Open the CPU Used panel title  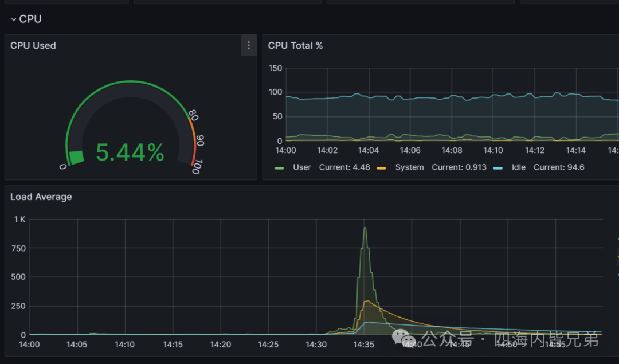(33, 45)
